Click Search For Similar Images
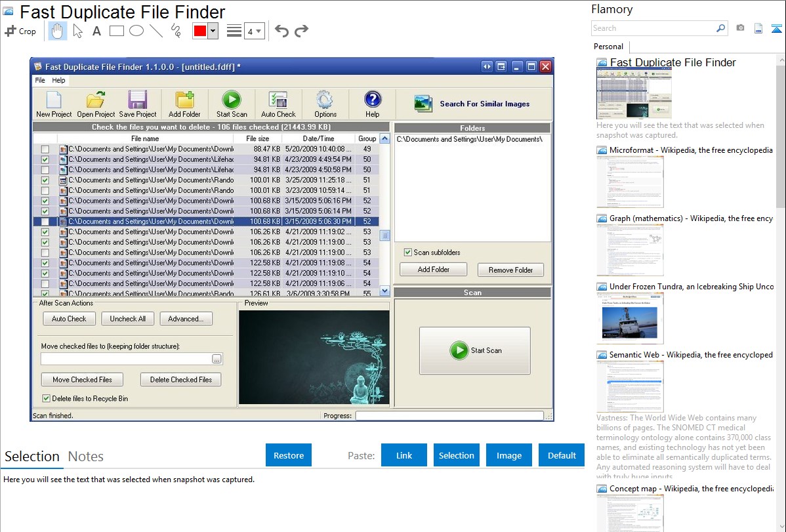Image resolution: width=786 pixels, height=532 pixels. coord(472,104)
